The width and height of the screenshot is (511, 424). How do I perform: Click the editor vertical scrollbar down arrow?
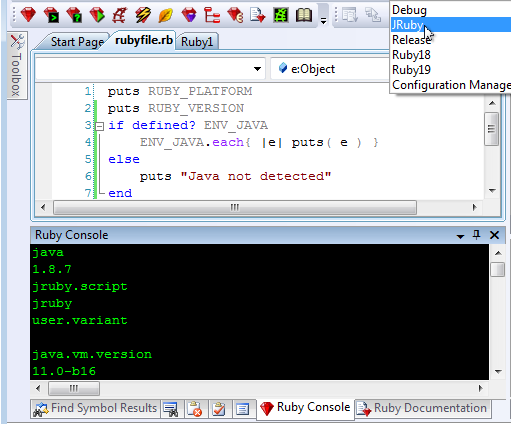[492, 191]
